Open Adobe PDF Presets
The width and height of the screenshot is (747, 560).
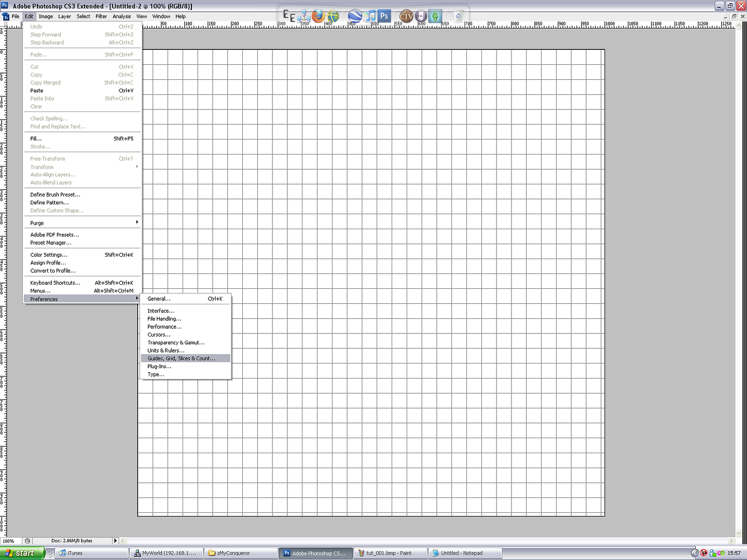(82, 235)
